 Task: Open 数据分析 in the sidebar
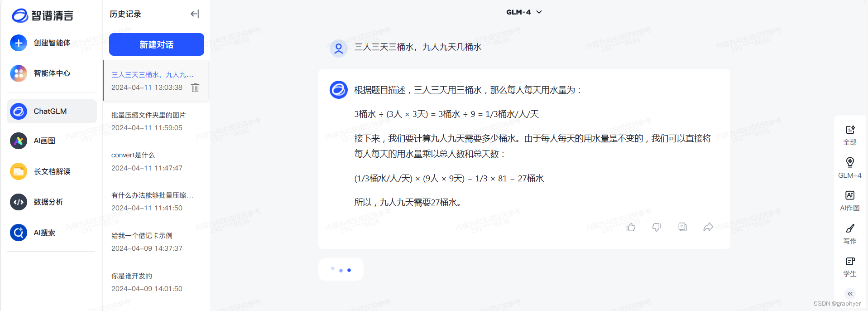[x=52, y=202]
